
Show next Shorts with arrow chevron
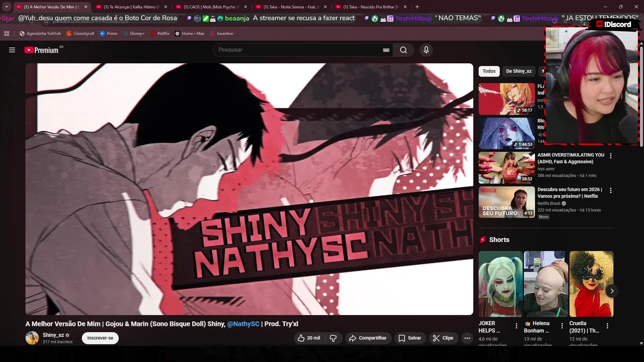(x=612, y=291)
